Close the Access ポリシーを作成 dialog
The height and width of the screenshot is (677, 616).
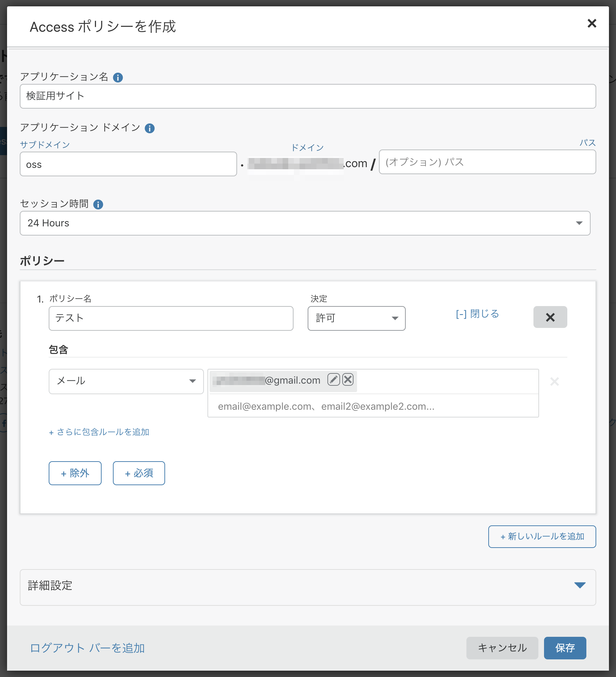click(x=592, y=23)
